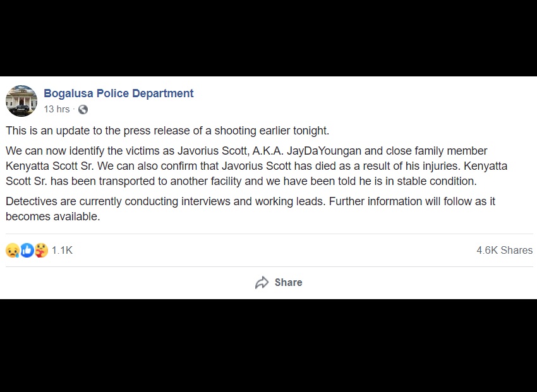Click the sad crying reaction emoji
537x392 pixels.
[13, 251]
